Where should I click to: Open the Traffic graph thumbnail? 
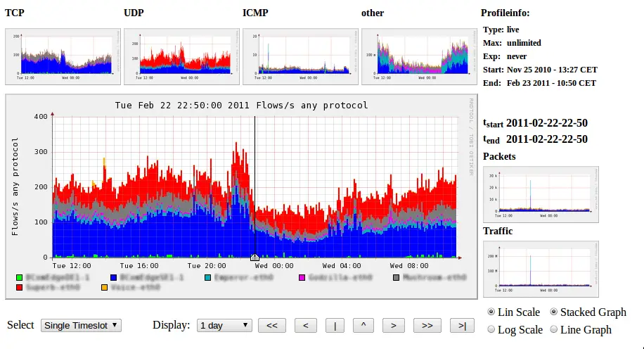tap(541, 269)
